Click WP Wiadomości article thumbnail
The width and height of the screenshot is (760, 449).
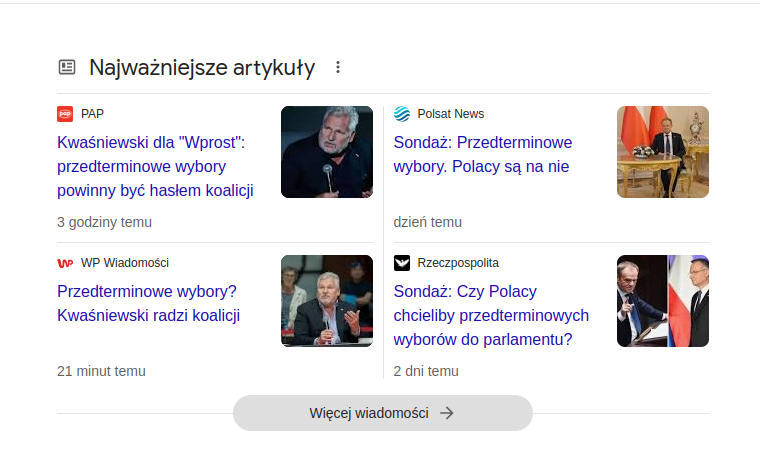[327, 301]
